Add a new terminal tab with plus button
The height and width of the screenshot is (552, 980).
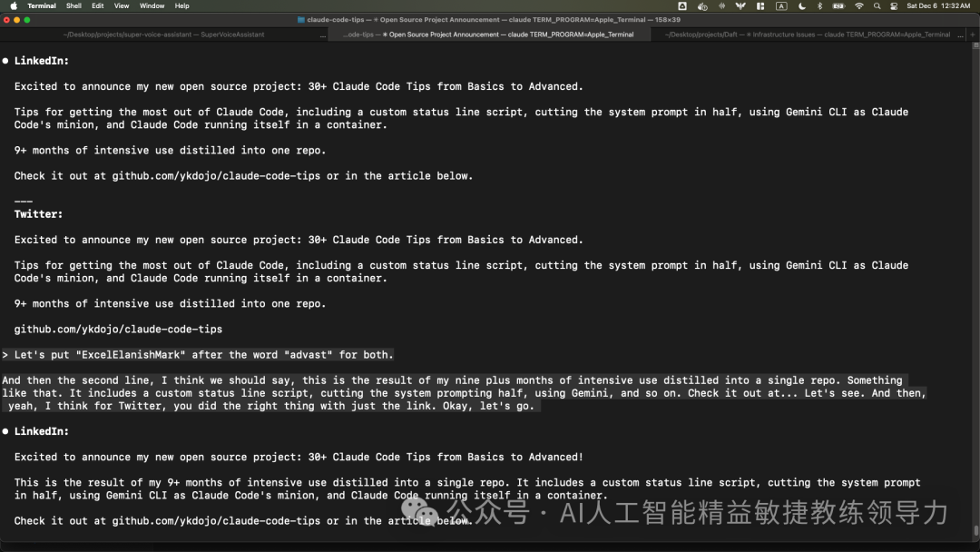point(973,34)
